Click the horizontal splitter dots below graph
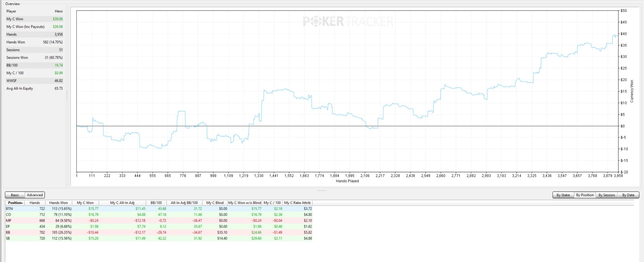 322,190
